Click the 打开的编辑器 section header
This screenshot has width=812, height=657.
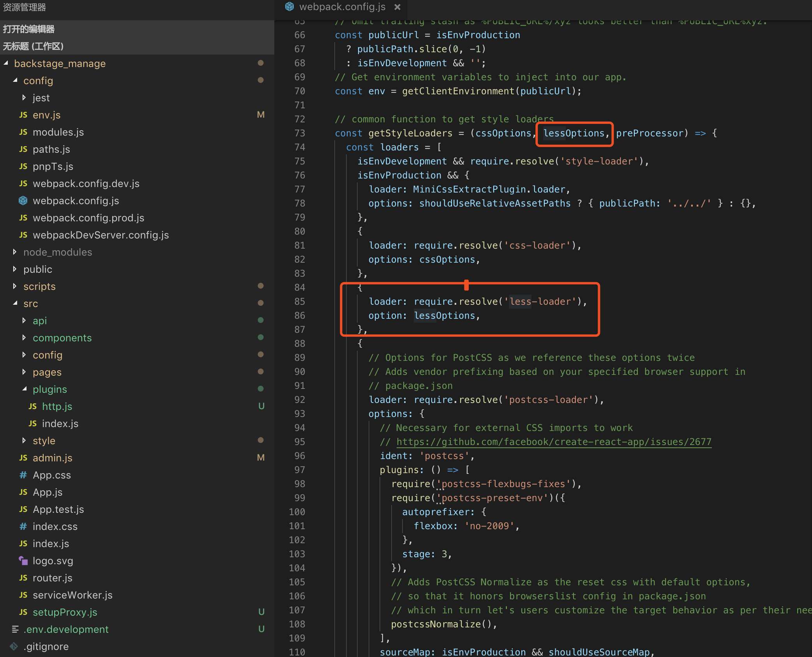pyautogui.click(x=137, y=29)
